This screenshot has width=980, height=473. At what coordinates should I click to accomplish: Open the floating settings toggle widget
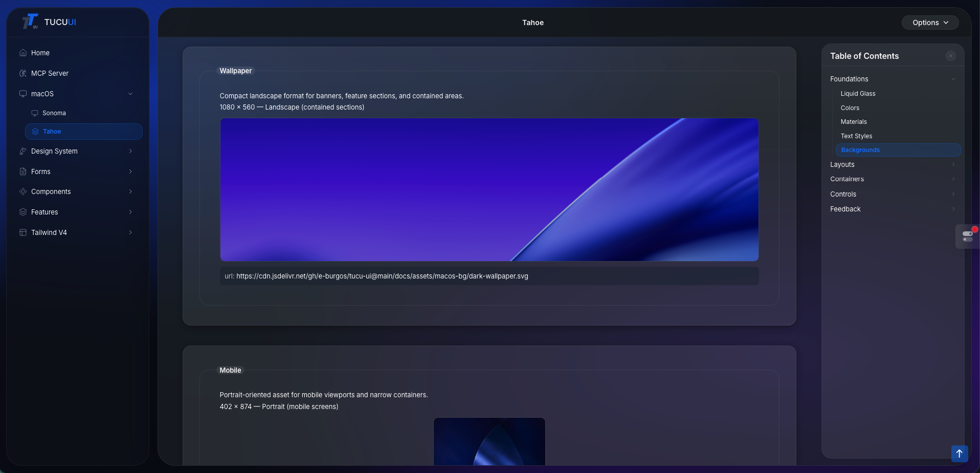(x=967, y=236)
